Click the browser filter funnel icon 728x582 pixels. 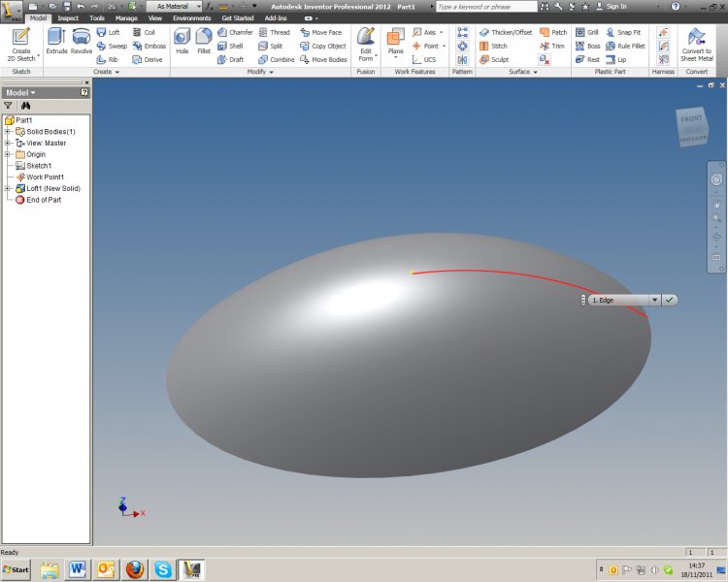pyautogui.click(x=9, y=105)
